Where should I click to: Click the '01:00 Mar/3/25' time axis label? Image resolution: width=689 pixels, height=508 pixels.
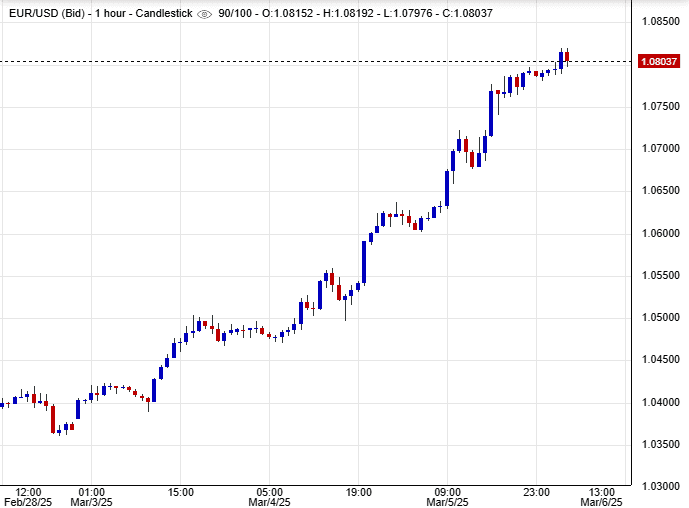[91, 497]
